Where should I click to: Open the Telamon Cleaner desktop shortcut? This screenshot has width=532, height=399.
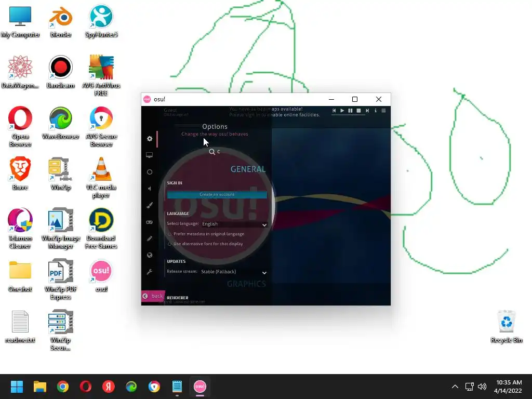[x=20, y=228]
